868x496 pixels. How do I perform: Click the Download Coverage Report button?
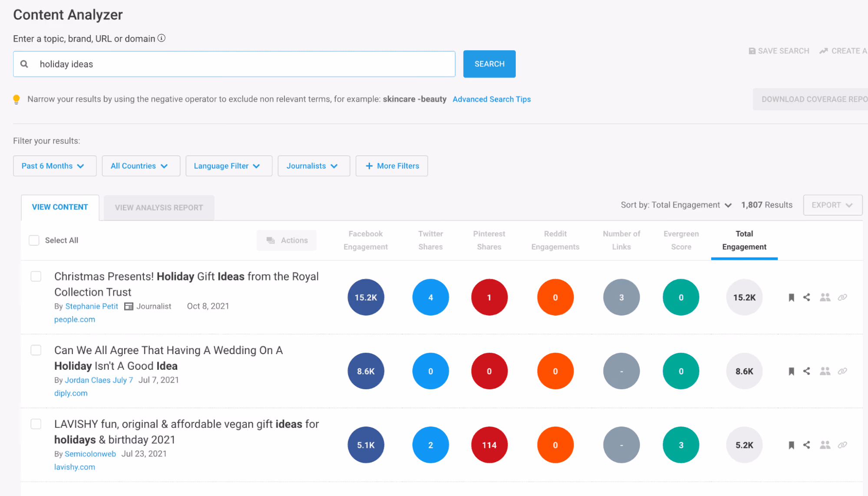(x=810, y=99)
